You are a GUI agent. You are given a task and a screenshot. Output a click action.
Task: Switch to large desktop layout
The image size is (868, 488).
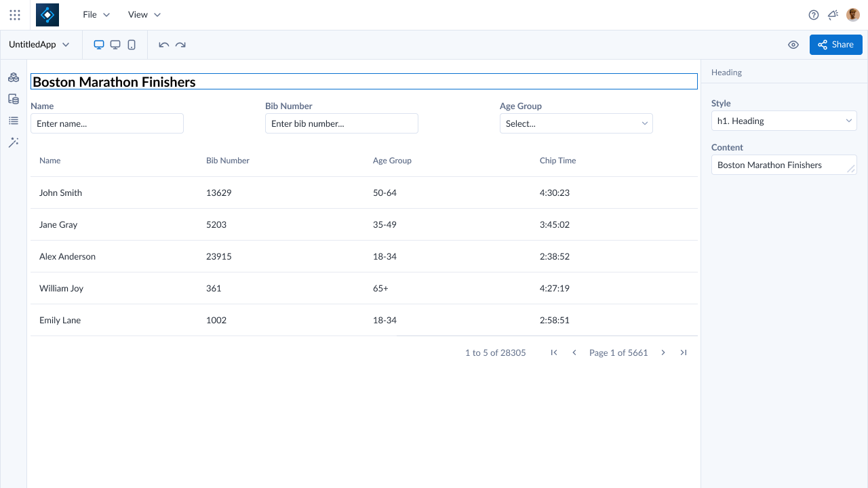[99, 45]
